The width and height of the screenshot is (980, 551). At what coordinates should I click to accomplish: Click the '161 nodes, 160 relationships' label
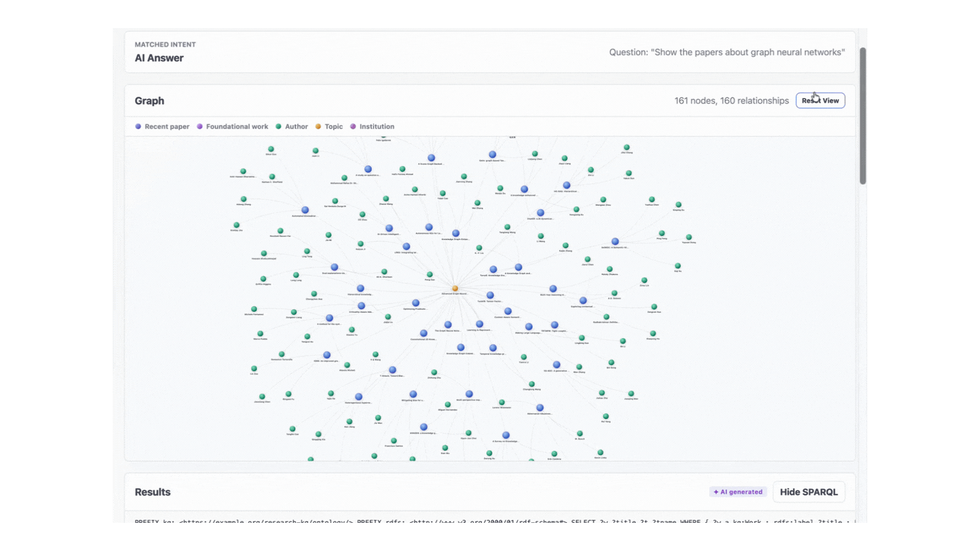click(x=731, y=100)
